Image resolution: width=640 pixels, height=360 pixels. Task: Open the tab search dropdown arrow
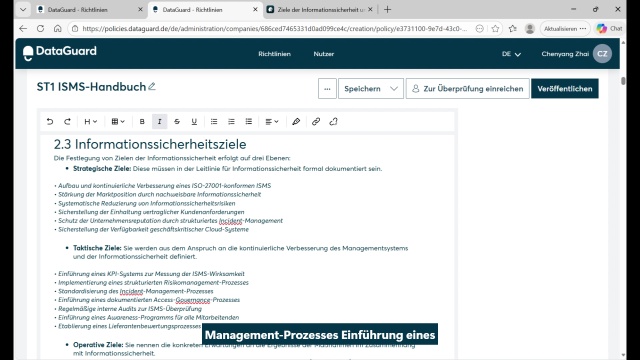point(23,9)
